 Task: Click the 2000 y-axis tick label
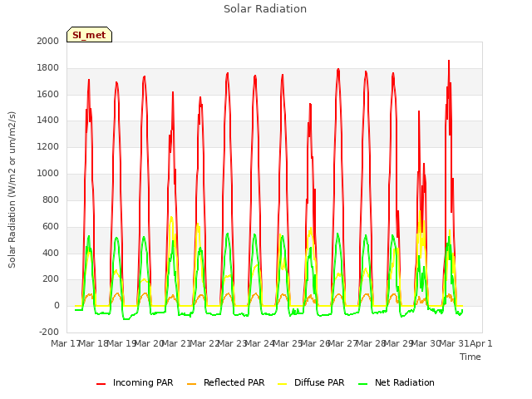(48, 41)
